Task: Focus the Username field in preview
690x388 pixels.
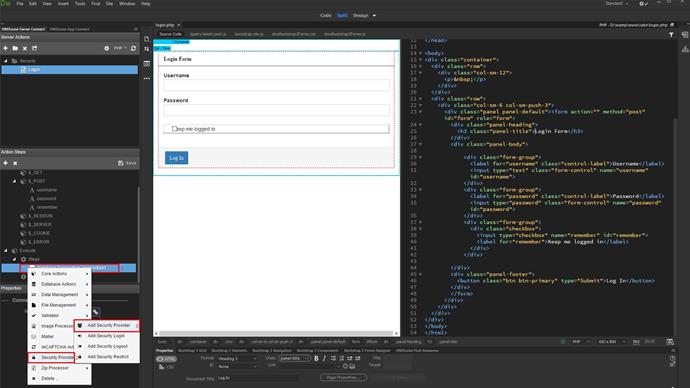Action: [276, 85]
